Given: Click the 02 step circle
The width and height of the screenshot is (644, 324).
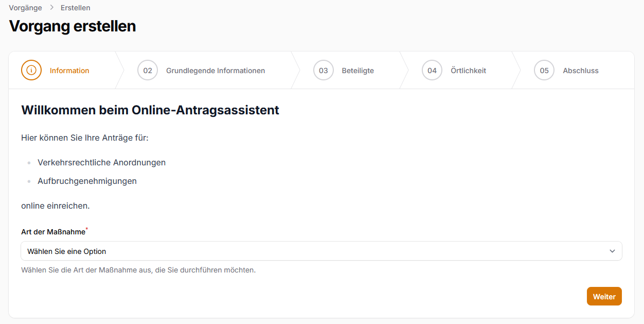Looking at the screenshot, I should [x=148, y=71].
